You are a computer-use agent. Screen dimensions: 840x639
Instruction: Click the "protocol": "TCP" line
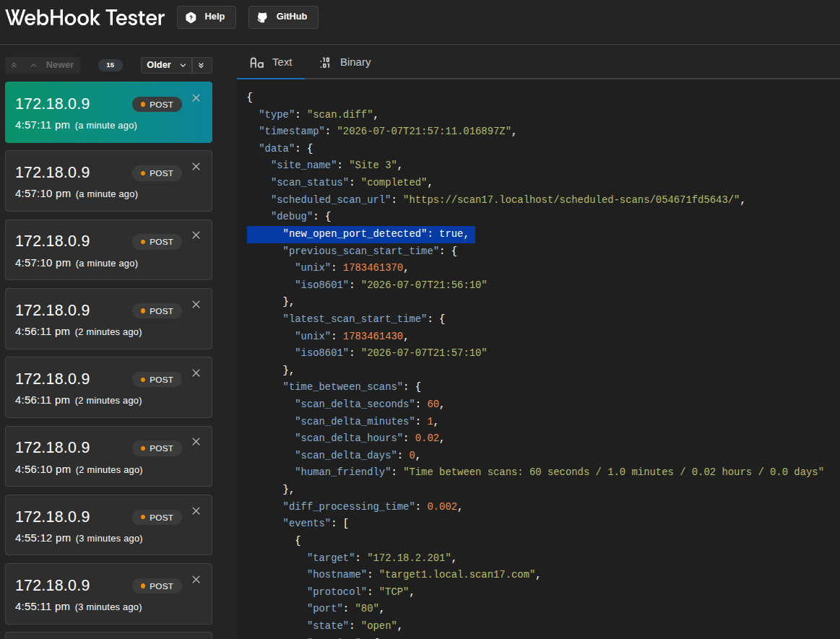(360, 591)
